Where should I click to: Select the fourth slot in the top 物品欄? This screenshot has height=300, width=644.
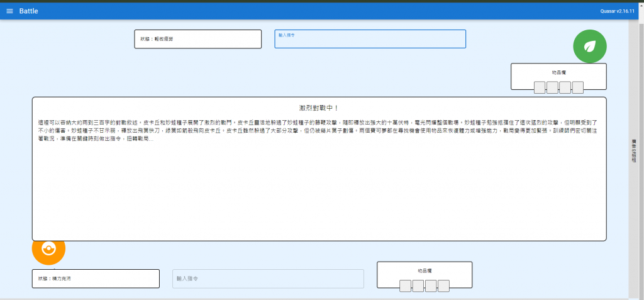(578, 87)
